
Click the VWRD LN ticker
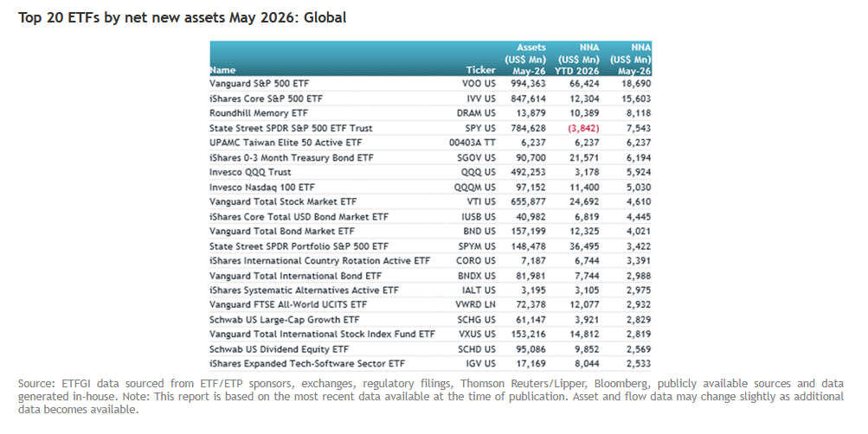pyautogui.click(x=475, y=304)
